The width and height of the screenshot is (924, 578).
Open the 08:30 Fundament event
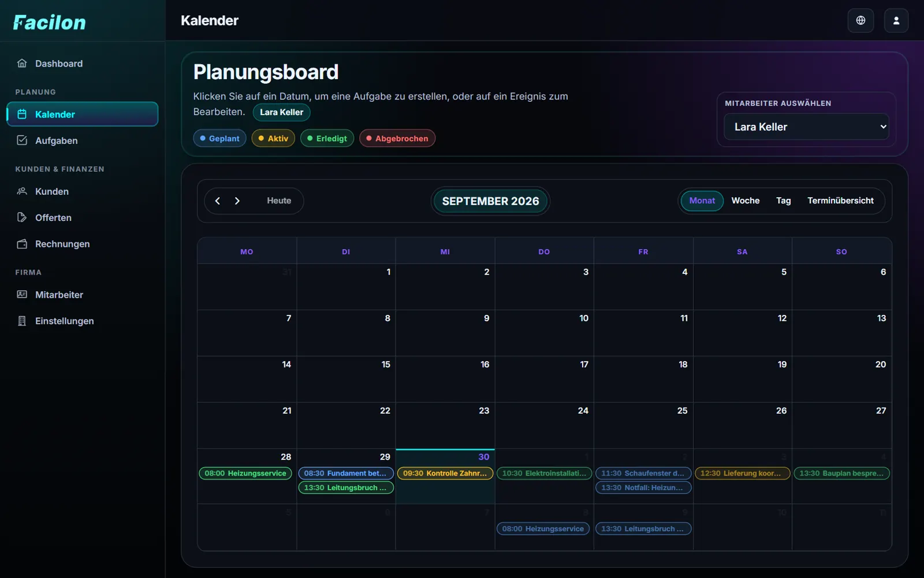pos(346,473)
